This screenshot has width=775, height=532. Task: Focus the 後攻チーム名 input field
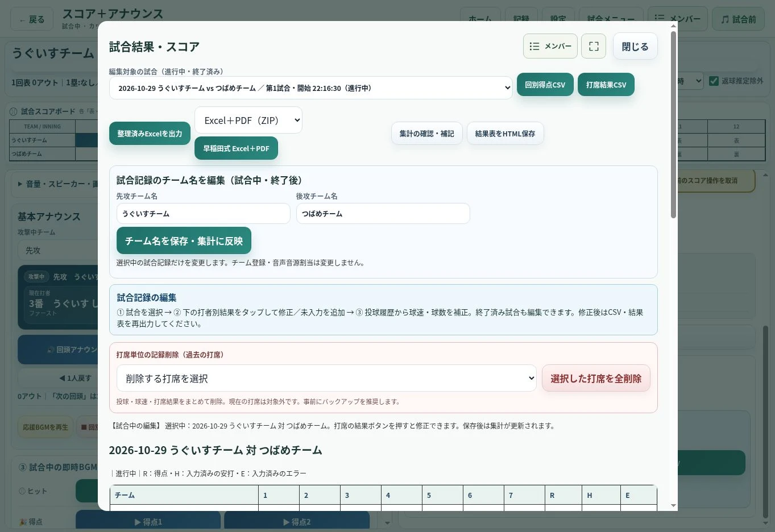[383, 214]
